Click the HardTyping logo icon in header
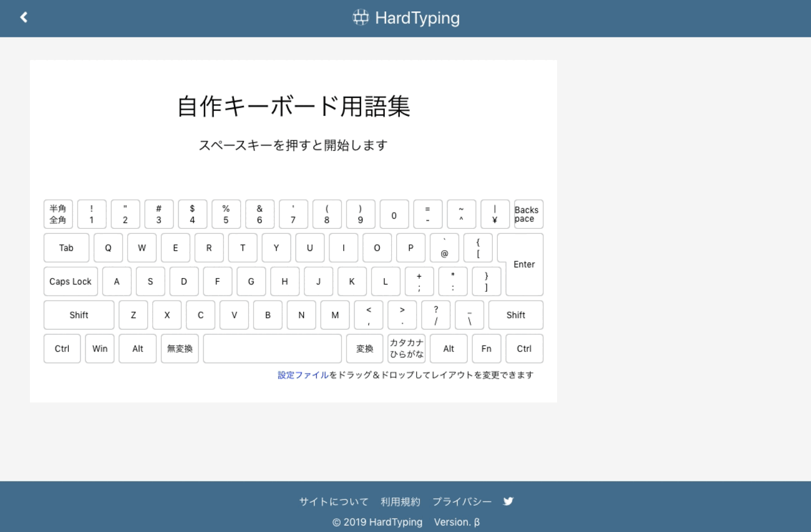Viewport: 811px width, 532px height. (361, 17)
